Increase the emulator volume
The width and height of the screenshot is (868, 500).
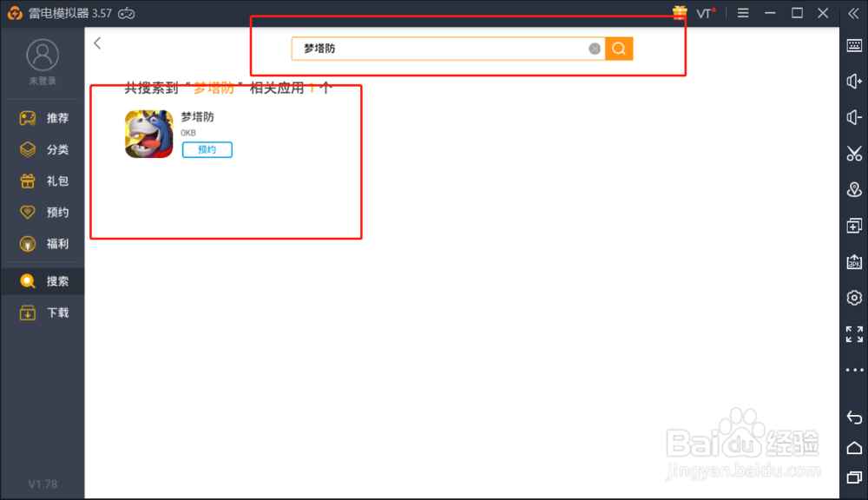(x=854, y=82)
